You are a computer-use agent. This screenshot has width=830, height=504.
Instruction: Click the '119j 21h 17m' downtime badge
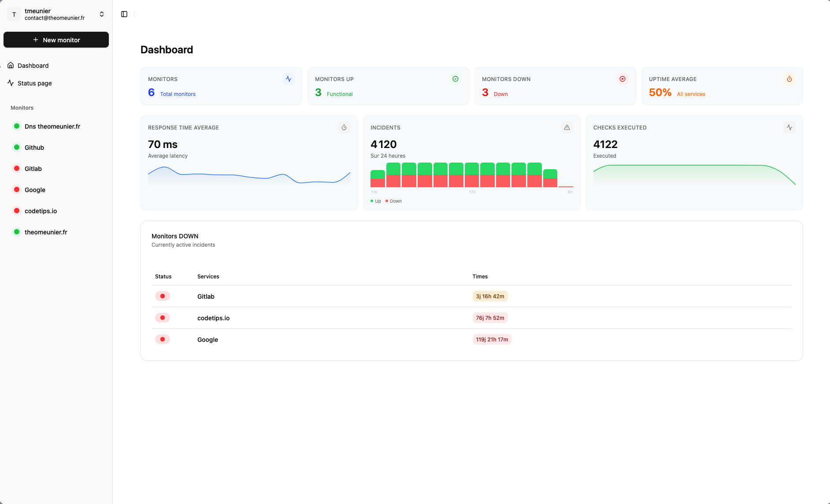(492, 339)
